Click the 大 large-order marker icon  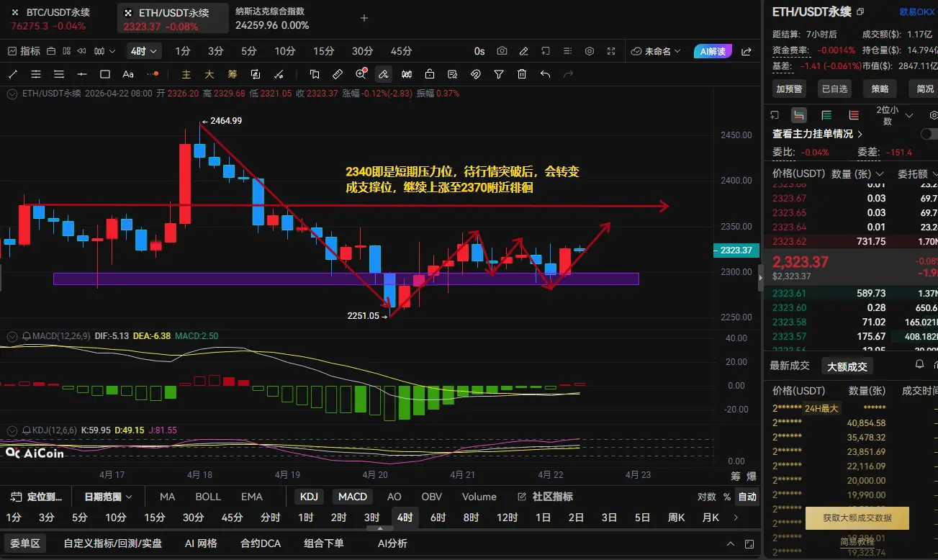tap(209, 74)
